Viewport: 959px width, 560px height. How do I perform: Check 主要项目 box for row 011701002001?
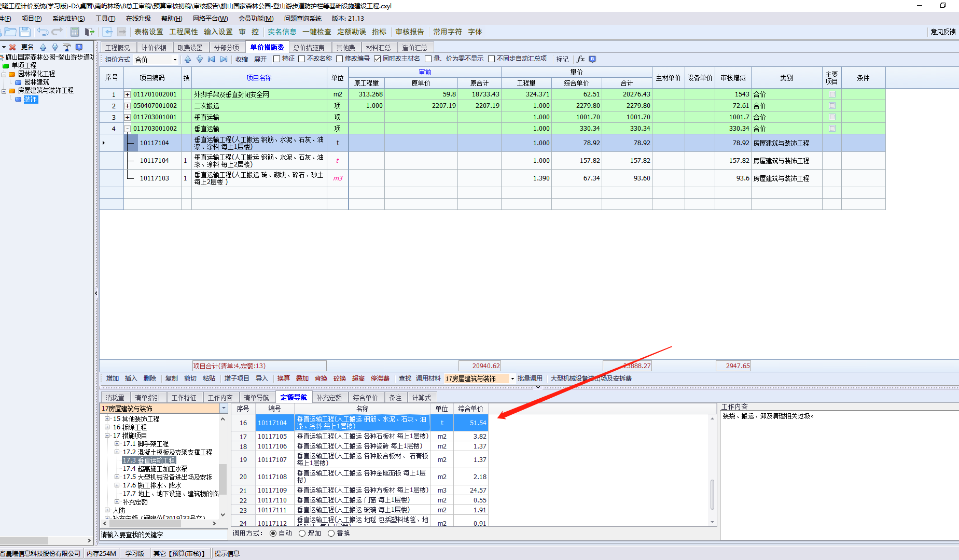[x=832, y=94]
